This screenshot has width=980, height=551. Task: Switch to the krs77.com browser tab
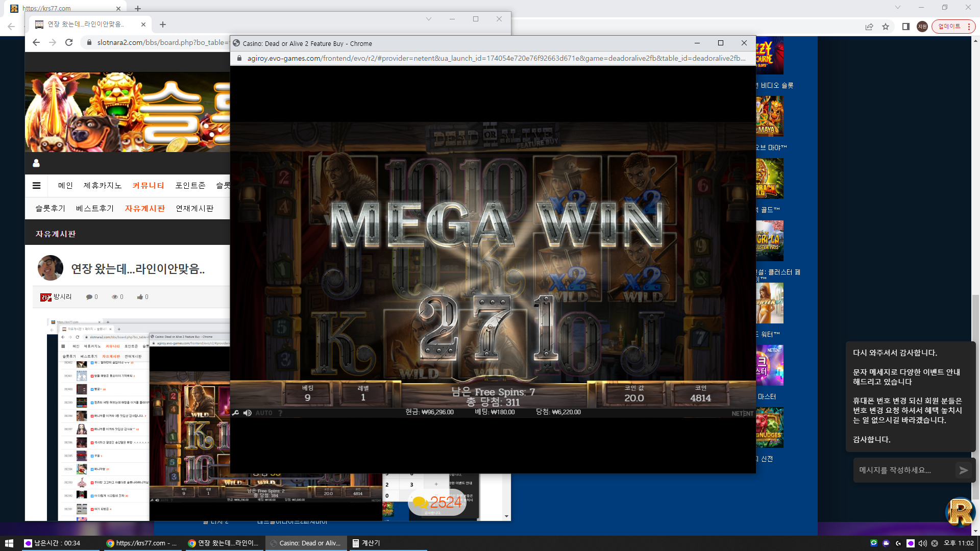(x=65, y=8)
